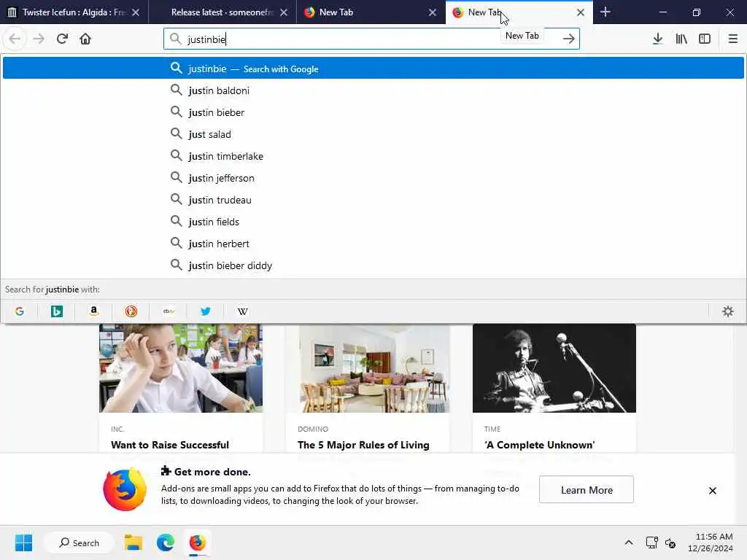Search with DuckDuckGo engine icon
This screenshot has width=747, height=560.
[x=131, y=311]
